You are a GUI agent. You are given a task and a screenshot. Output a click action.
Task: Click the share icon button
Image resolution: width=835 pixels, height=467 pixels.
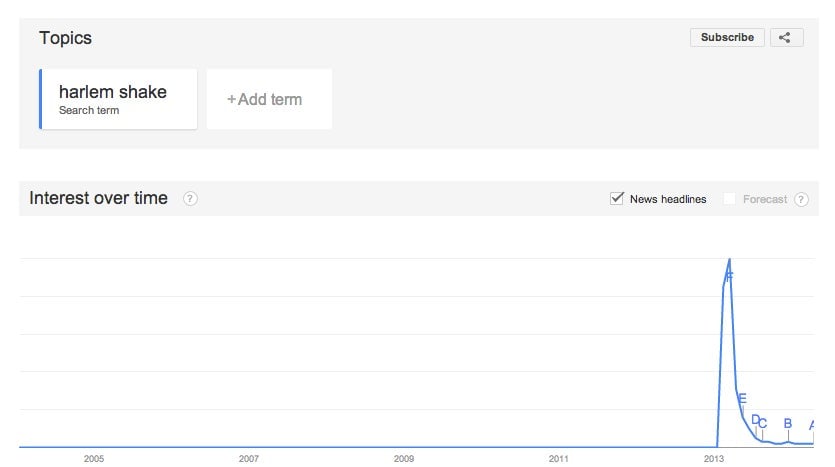pyautogui.click(x=786, y=37)
